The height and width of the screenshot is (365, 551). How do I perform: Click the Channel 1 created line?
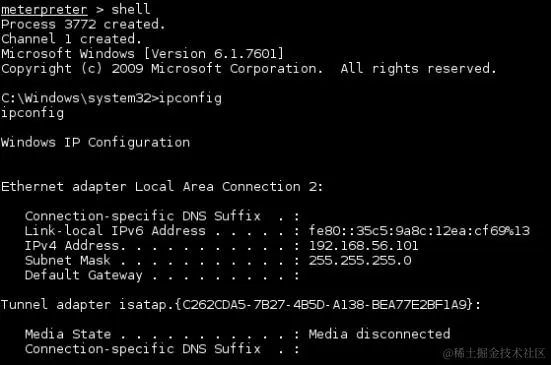(71, 39)
